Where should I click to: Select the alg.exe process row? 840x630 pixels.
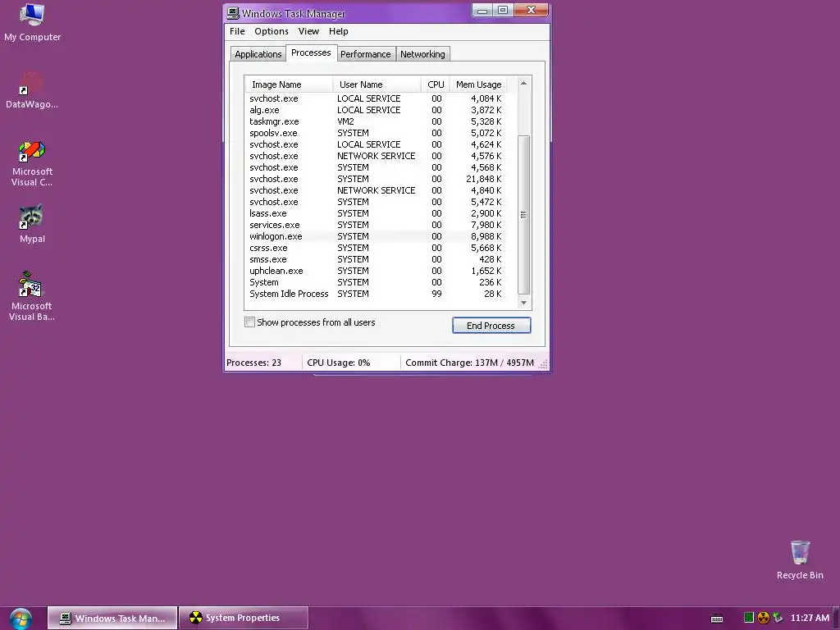(x=376, y=110)
